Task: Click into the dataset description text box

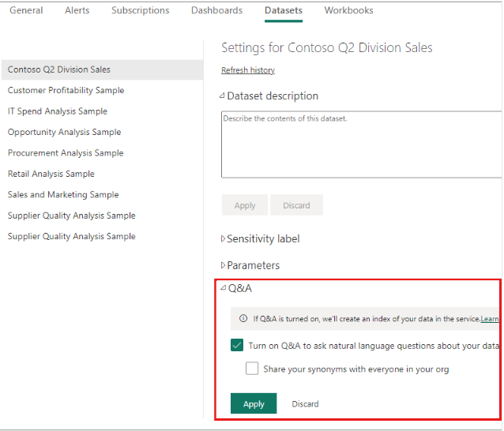Action: tap(361, 144)
